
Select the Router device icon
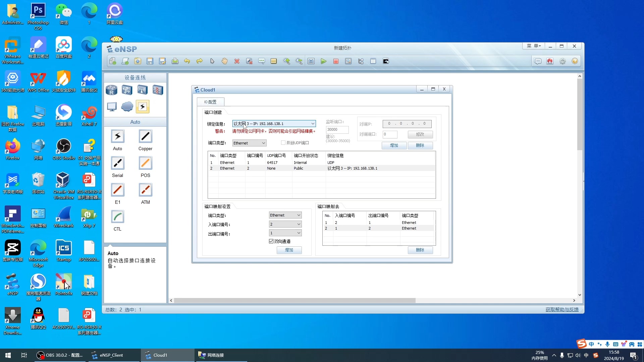[x=111, y=90]
